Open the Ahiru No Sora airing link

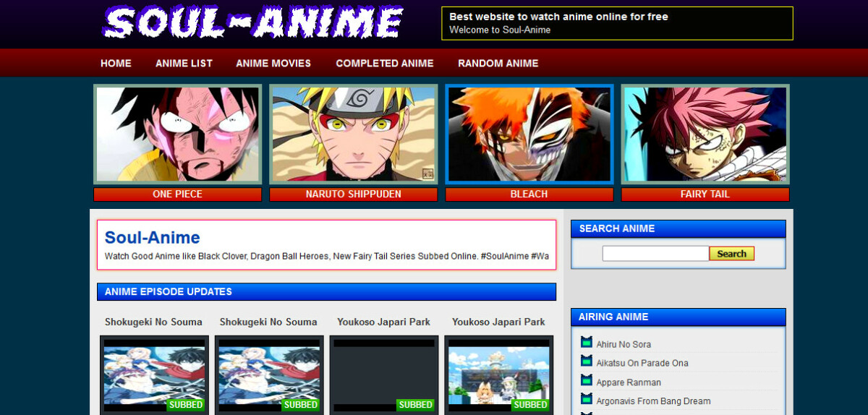(x=624, y=344)
